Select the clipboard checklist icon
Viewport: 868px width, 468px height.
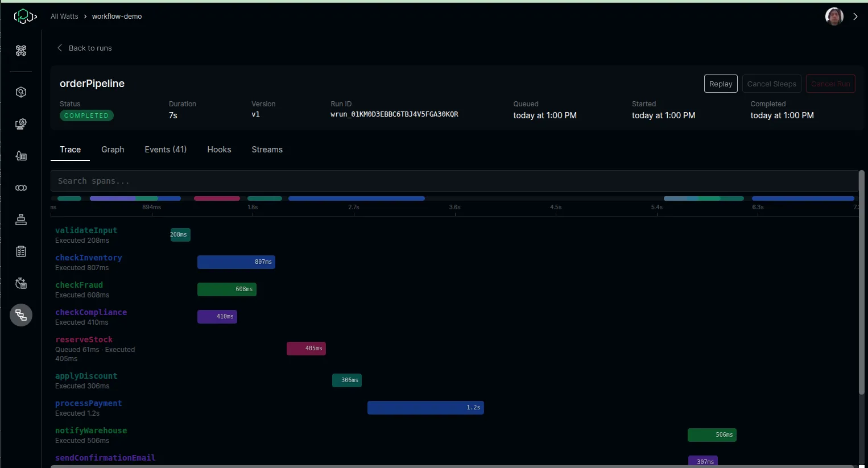pyautogui.click(x=21, y=251)
